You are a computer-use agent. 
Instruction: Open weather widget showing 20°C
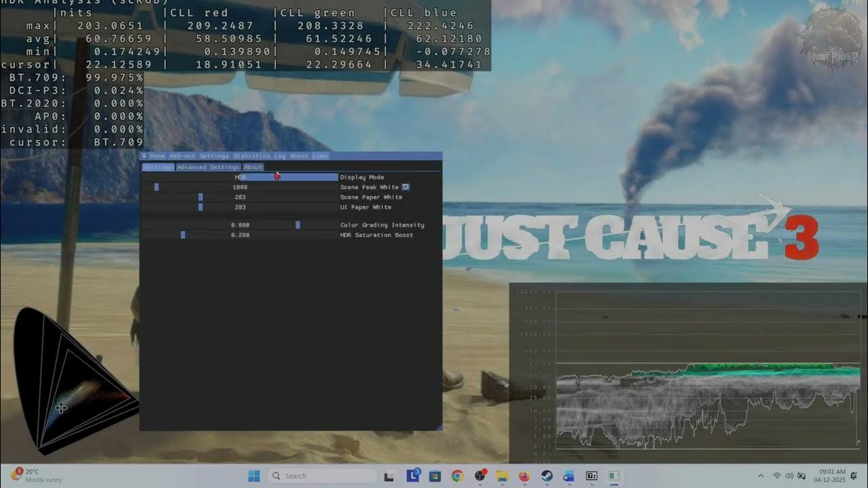pos(36,476)
